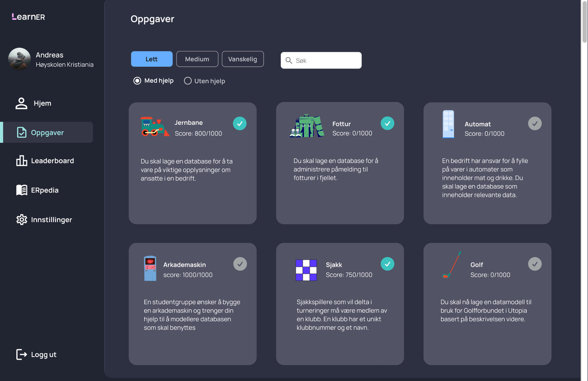This screenshot has height=381, width=588.
Task: Select the "Med hjelp" radio option
Action: [x=137, y=81]
